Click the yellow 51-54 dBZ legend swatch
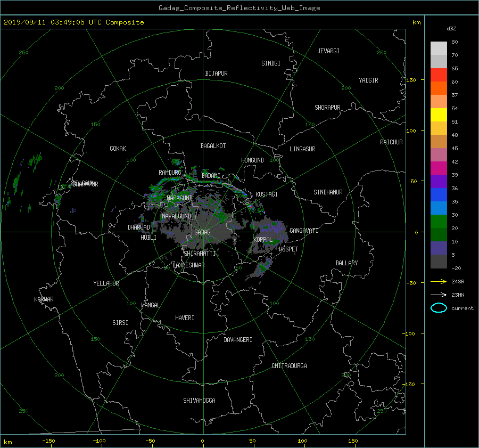The width and height of the screenshot is (479, 448). point(439,115)
